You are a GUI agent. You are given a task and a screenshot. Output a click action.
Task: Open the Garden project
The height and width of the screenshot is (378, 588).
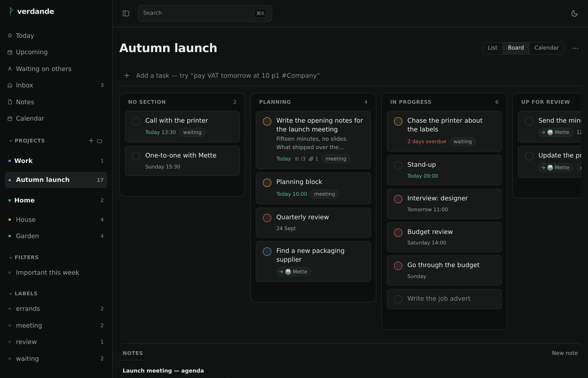[x=56, y=236]
